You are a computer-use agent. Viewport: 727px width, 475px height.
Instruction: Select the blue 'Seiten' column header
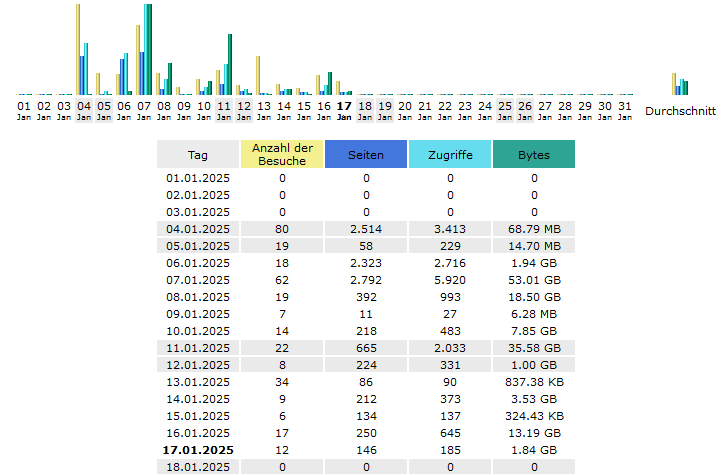(x=366, y=154)
